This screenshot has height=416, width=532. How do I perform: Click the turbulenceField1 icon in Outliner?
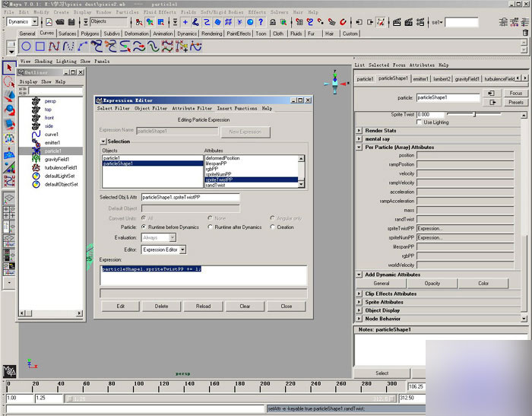(x=36, y=167)
